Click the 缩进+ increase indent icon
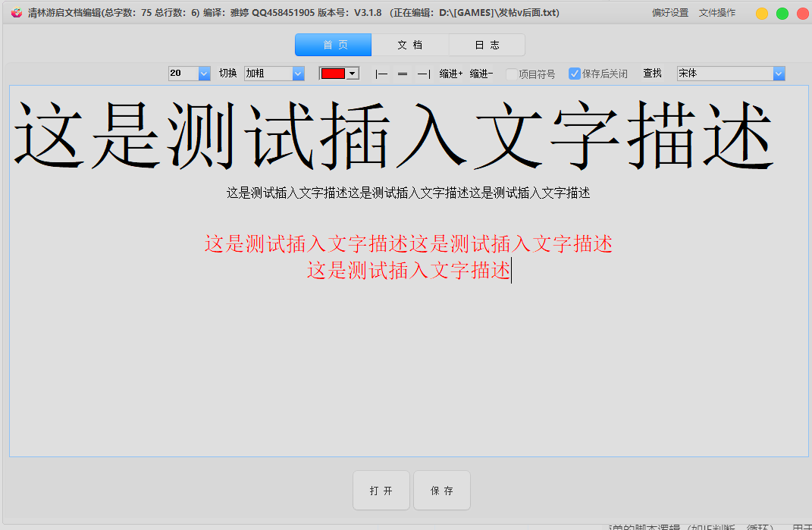 click(450, 74)
